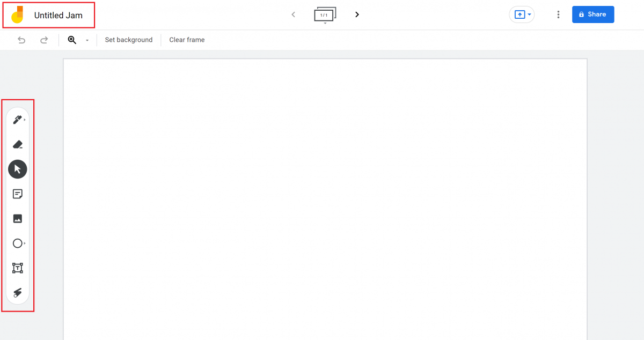Undo the last action

[x=21, y=40]
